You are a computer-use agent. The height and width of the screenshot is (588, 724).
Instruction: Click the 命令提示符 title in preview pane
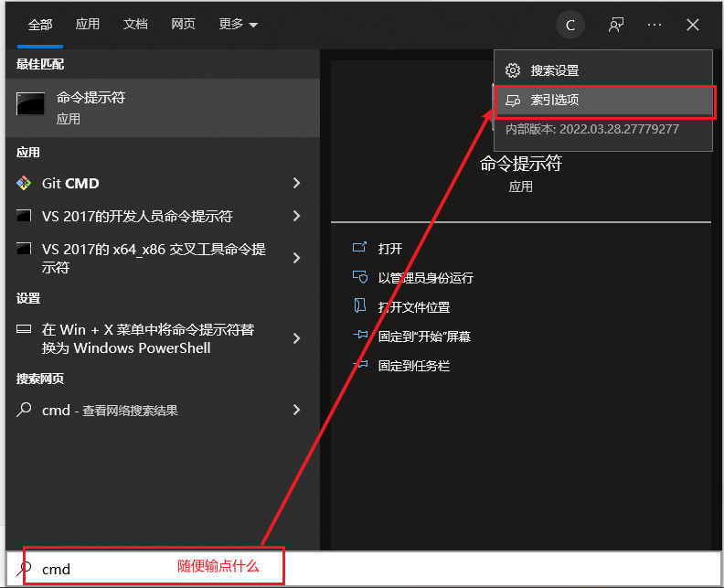coord(521,164)
